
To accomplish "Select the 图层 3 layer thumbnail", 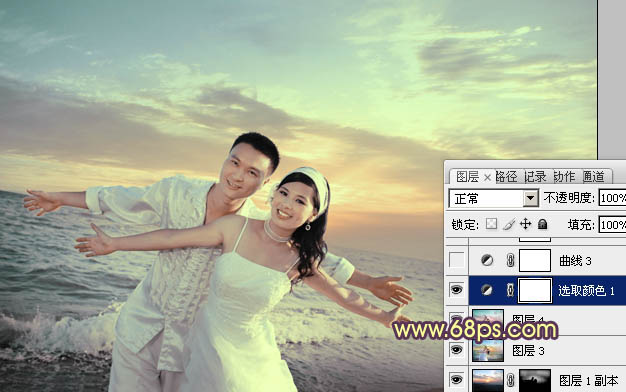I will pos(488,350).
